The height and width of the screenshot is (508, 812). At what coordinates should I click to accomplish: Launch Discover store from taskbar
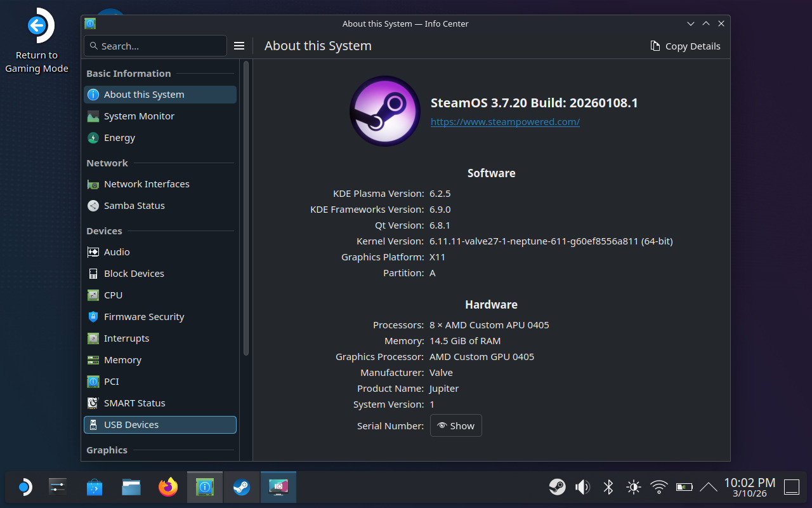94,487
